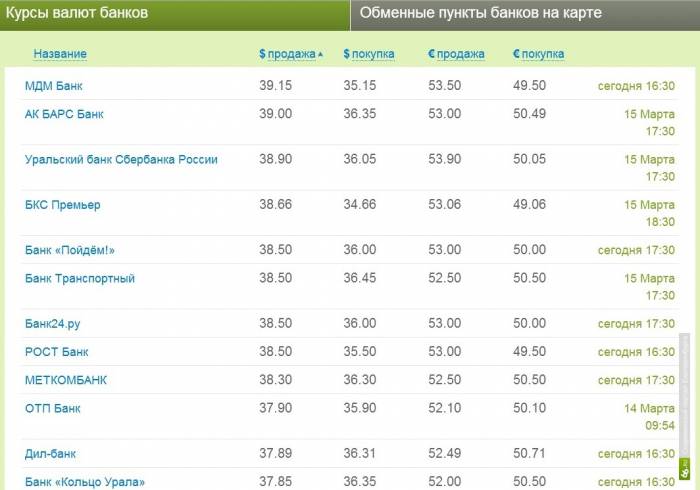Select Уральский банк dollar sale 38.90
This screenshot has height=490, width=700.
[275, 159]
